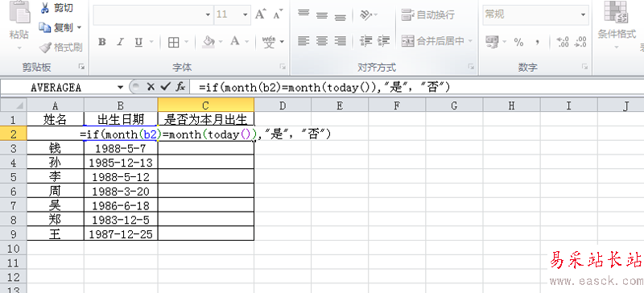Cancel formula entry with X
The width and height of the screenshot is (644, 293).
[151, 87]
